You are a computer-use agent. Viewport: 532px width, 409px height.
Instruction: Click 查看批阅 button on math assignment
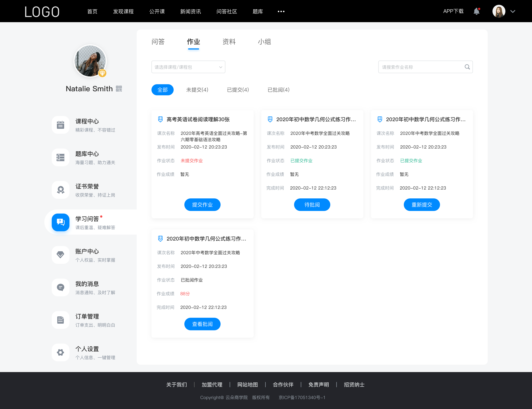pyautogui.click(x=202, y=324)
